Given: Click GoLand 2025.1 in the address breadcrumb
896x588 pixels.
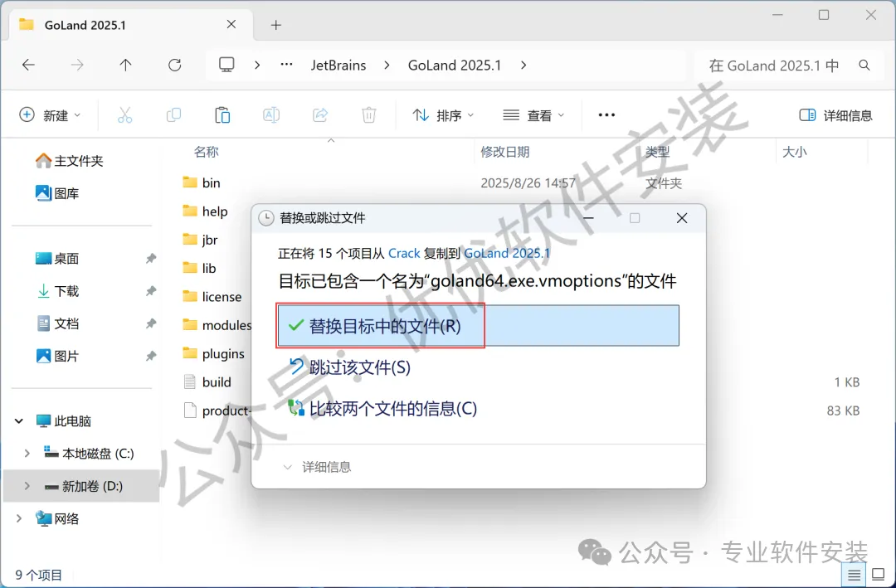Looking at the screenshot, I should tap(455, 66).
